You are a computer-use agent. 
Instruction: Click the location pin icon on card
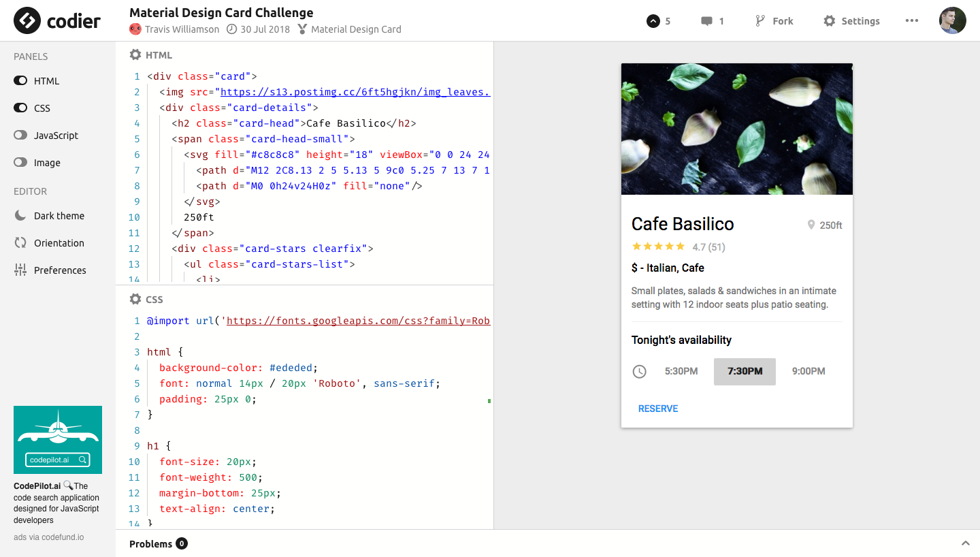811,225
